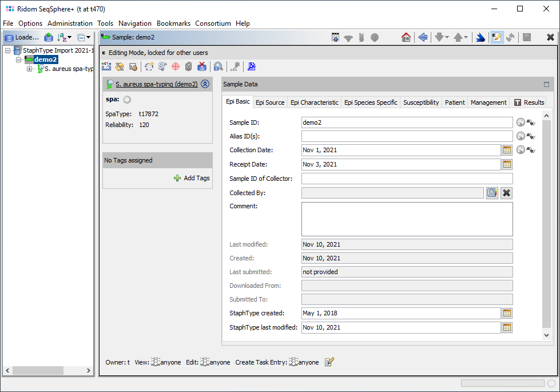Click the gray revert arrows icon
560x392 pixels.
(x=510, y=37)
